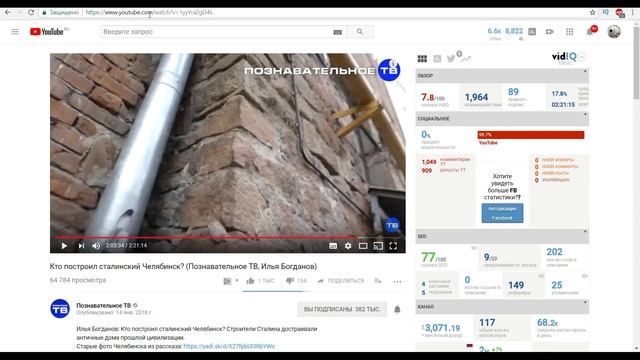This screenshot has height=360, width=640.
Task: Click the red YouTube share bar
Action: (531, 135)
